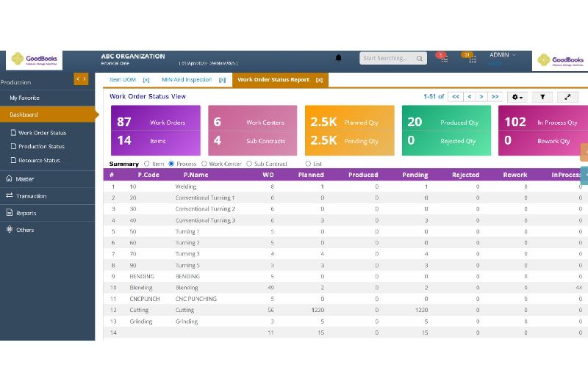Open the gear settings dropdown

(517, 97)
